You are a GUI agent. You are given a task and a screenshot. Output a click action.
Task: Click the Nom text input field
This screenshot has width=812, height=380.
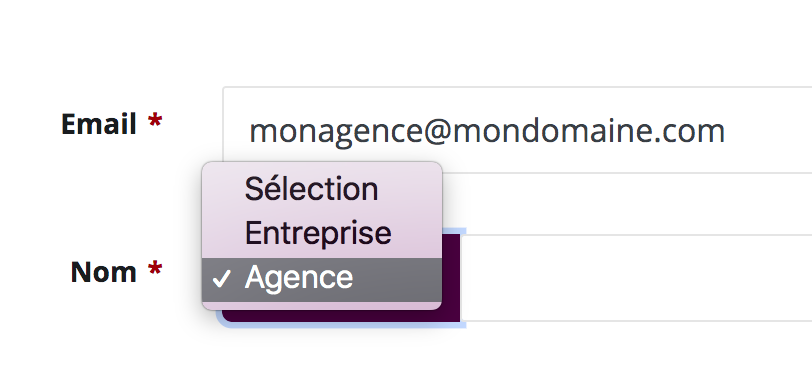(x=636, y=278)
